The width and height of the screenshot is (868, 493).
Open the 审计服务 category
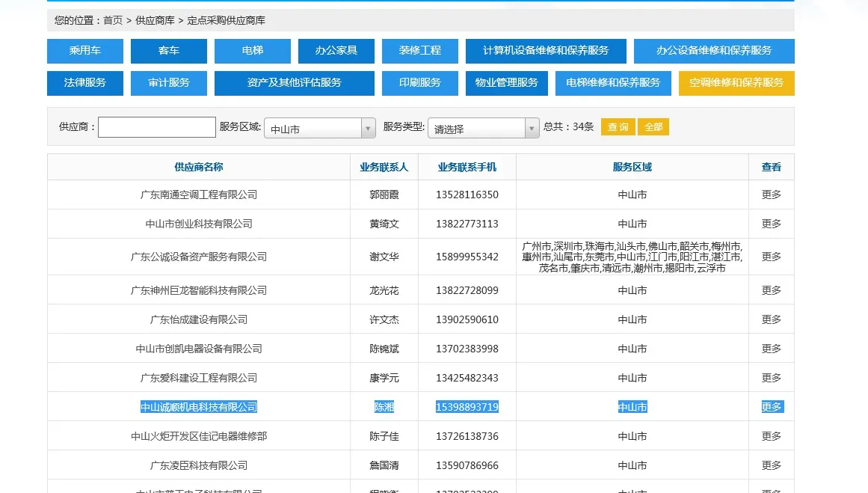click(169, 83)
